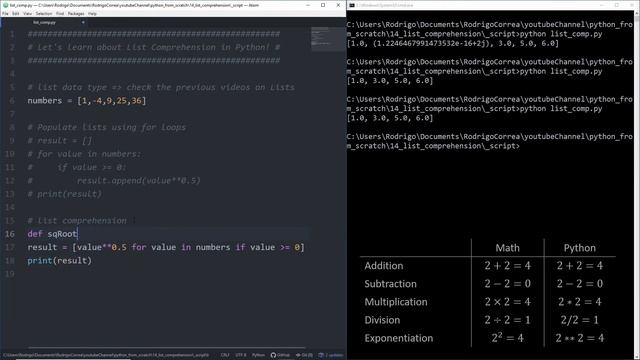This screenshot has height=360, width=640.
Task: Open the Python grammar selector in status bar
Action: [x=258, y=355]
